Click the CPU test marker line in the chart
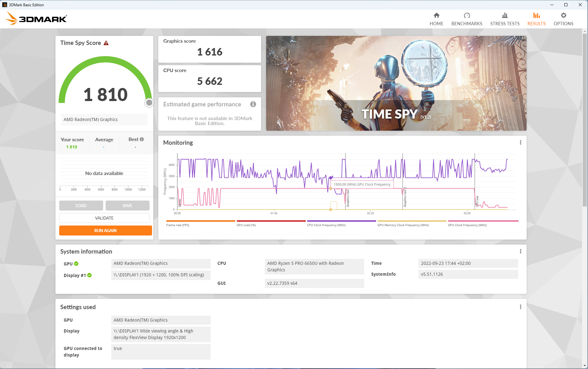Viewport: 588px width, 369px height. 475,182
